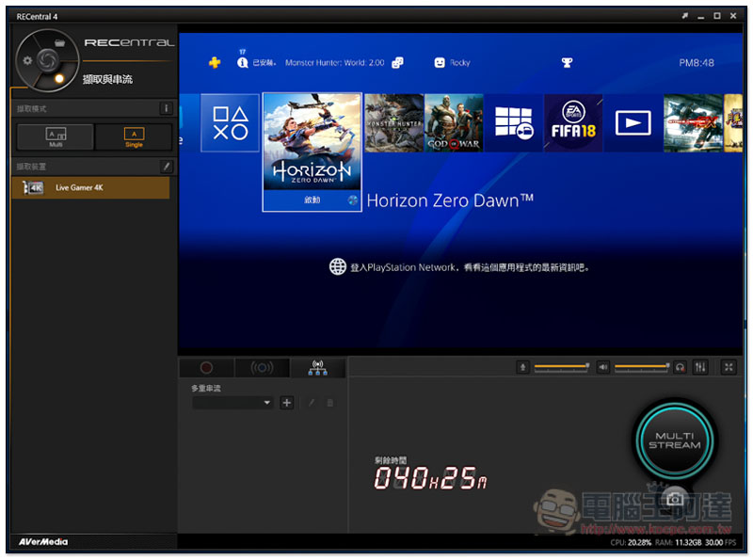The width and height of the screenshot is (753, 560).
Task: Click the AVerMedia logo
Action: click(43, 542)
